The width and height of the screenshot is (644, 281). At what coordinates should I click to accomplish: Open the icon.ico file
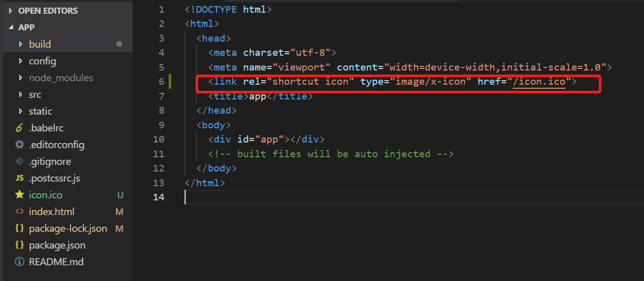(x=46, y=195)
